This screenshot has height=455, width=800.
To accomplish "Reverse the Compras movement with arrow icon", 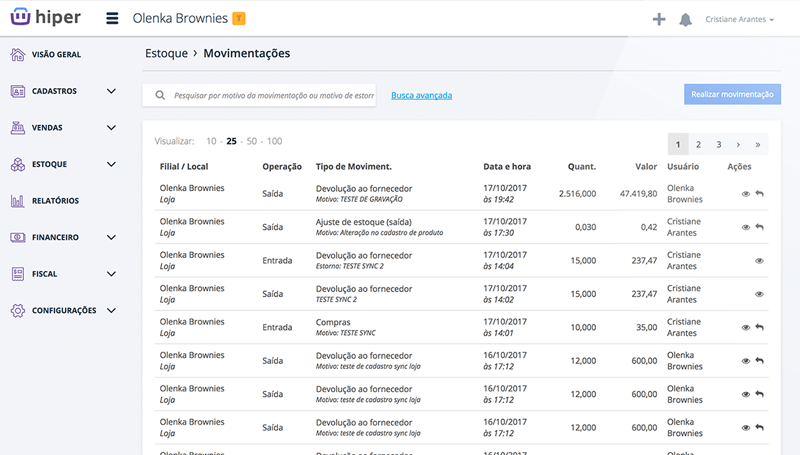I will (759, 328).
